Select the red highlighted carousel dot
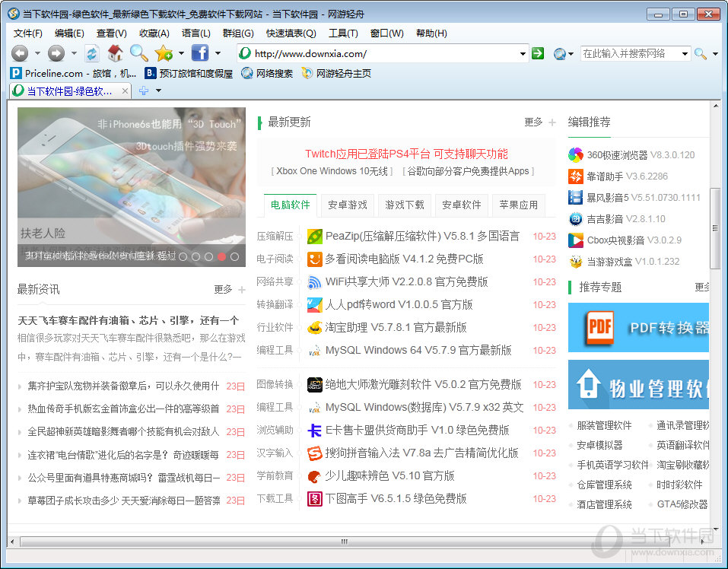728x569 pixels. click(222, 256)
